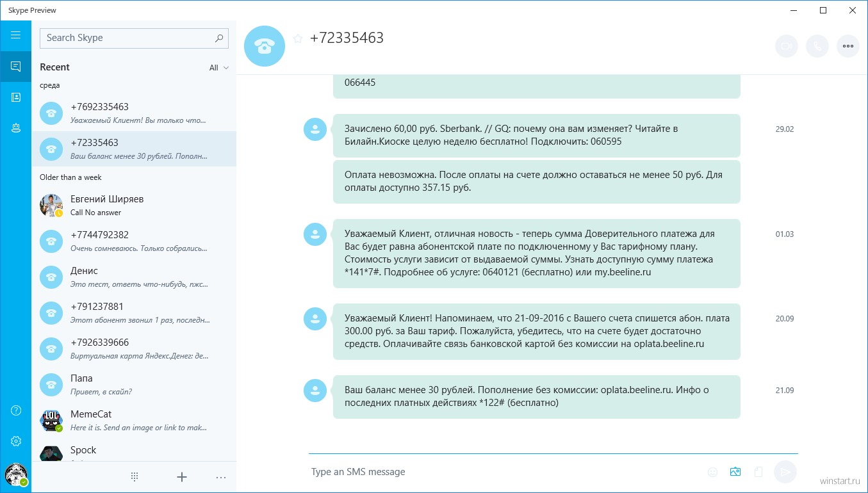
Task: Attach an image to the message
Action: 735,472
